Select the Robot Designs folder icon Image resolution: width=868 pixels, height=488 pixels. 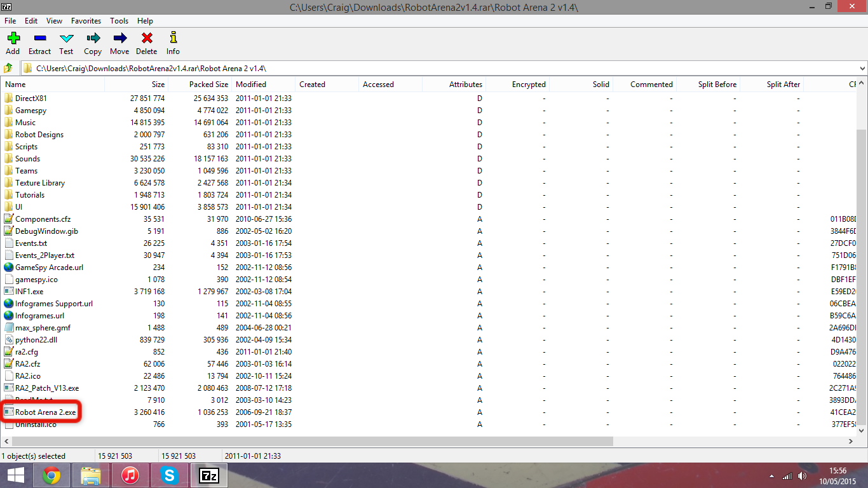pos(8,135)
